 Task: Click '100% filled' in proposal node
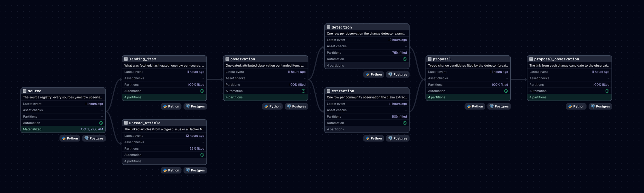[500, 85]
